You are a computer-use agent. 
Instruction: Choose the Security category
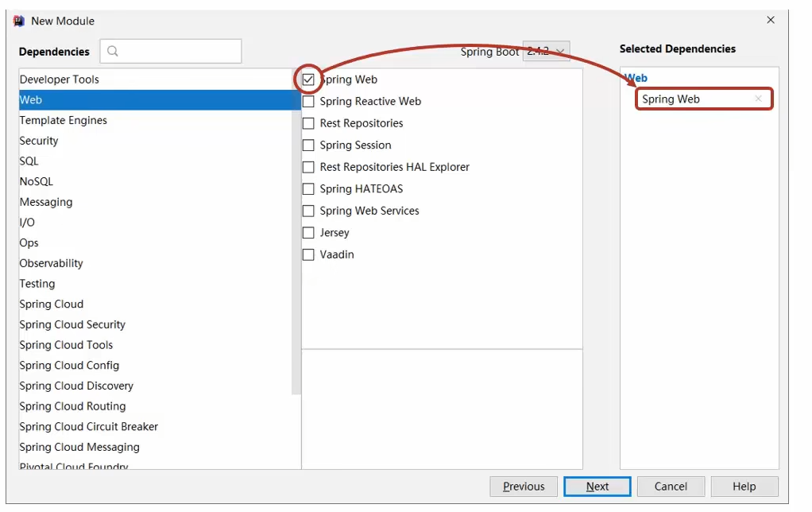(156, 141)
